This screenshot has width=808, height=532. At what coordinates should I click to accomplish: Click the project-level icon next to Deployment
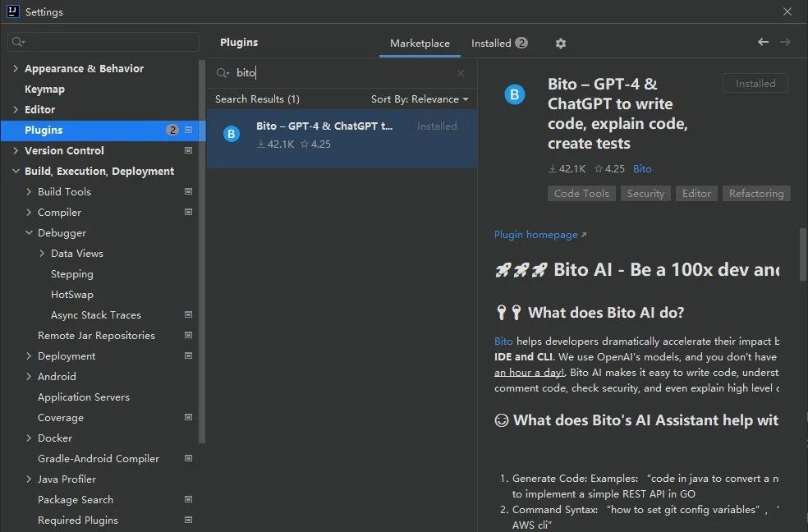click(189, 355)
